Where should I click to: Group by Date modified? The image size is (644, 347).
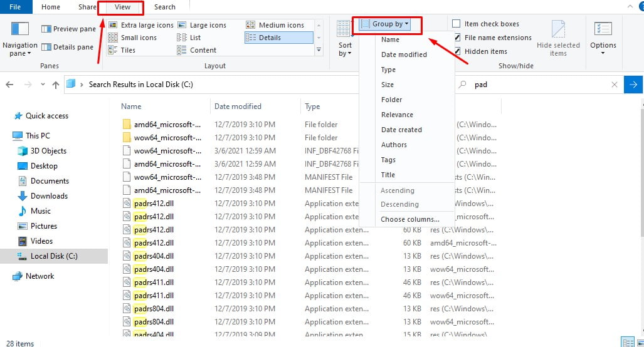[x=404, y=54]
